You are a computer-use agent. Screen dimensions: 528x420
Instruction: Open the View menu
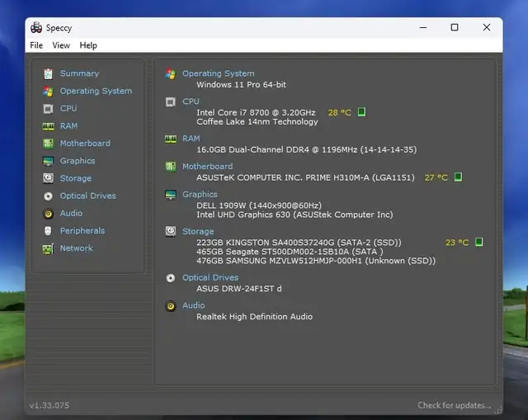(61, 45)
